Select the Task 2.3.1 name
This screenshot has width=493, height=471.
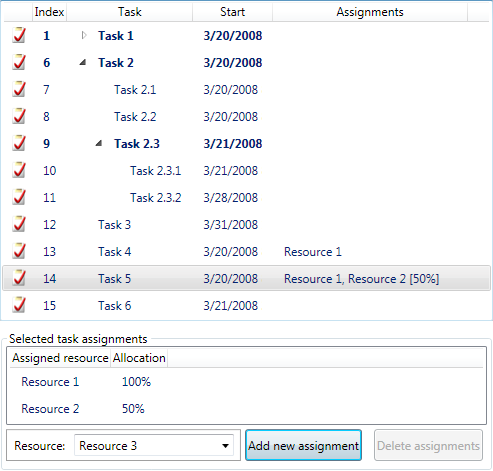[x=155, y=171]
